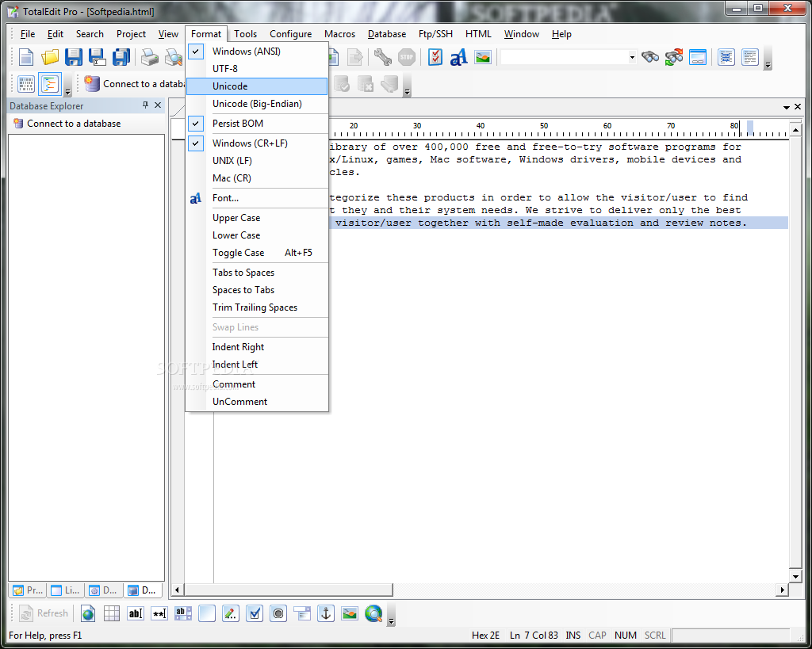
Task: Click the blue aA font icon in the toolbar
Action: click(459, 57)
